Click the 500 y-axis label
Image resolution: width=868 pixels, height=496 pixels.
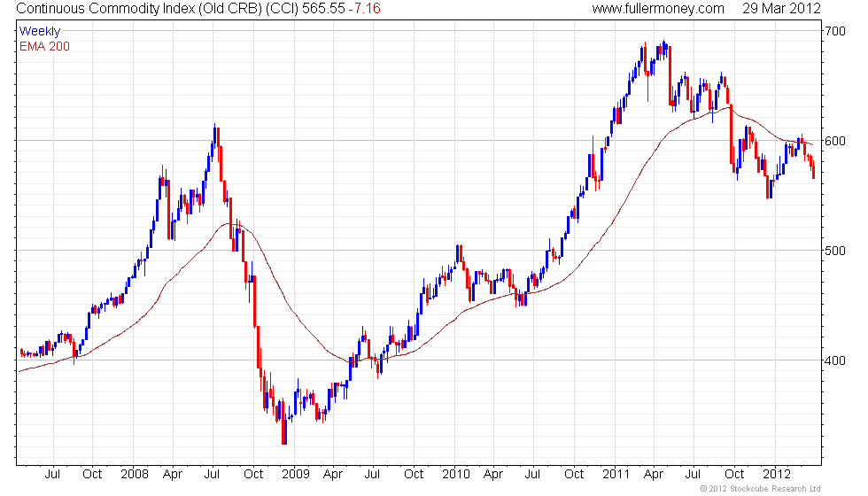(x=835, y=250)
